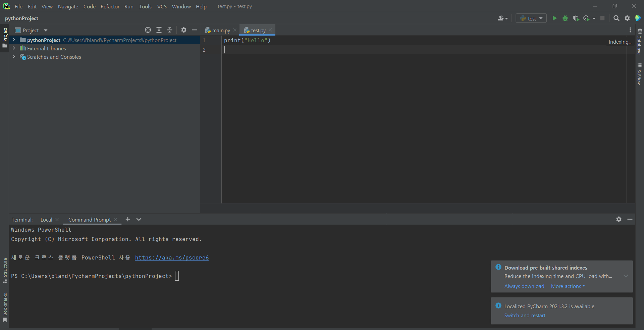Select the External Libraries tree item
The image size is (644, 330).
[x=46, y=48]
